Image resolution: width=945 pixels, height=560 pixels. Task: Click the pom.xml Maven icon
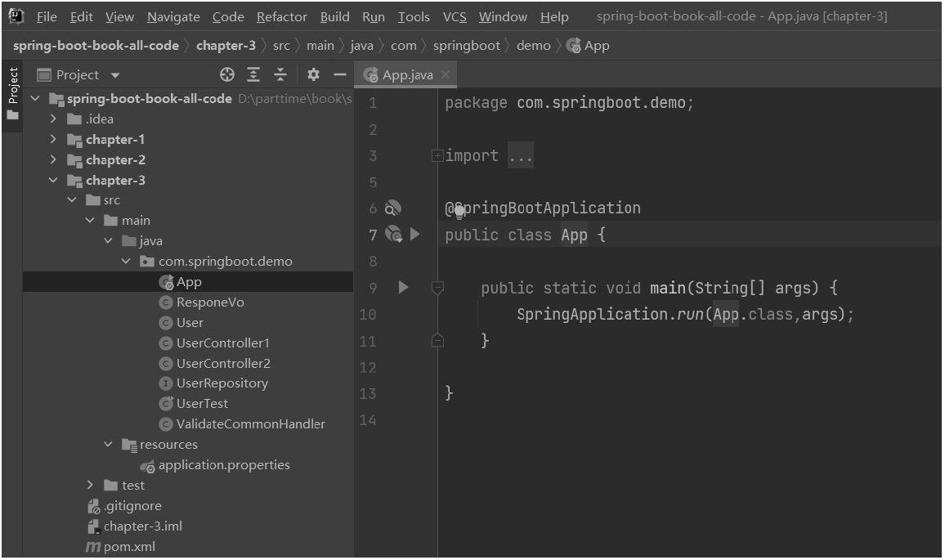pyautogui.click(x=93, y=547)
